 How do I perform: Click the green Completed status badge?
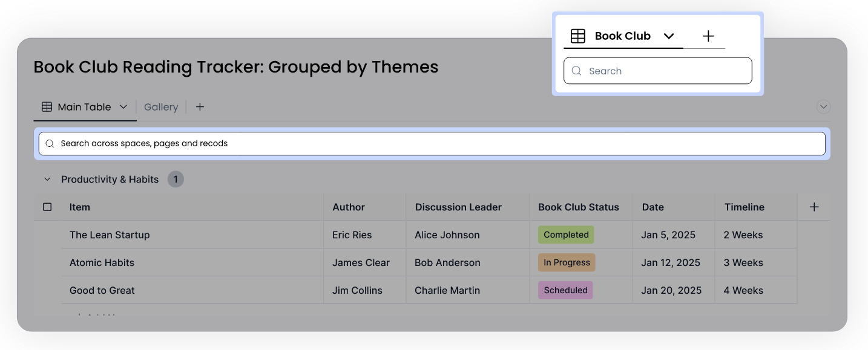click(x=566, y=235)
